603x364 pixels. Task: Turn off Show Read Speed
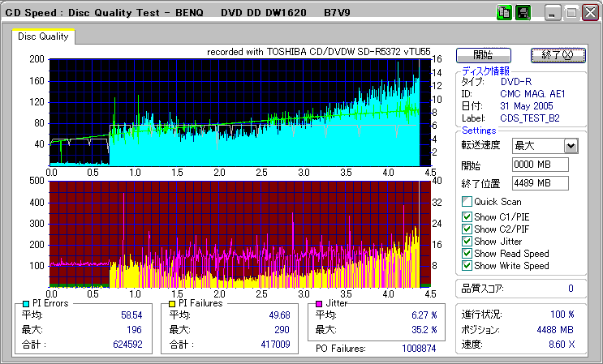pos(466,254)
